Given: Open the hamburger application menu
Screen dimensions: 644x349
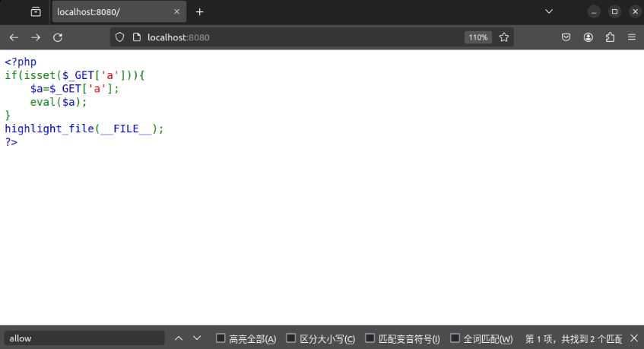Looking at the screenshot, I should point(632,37).
